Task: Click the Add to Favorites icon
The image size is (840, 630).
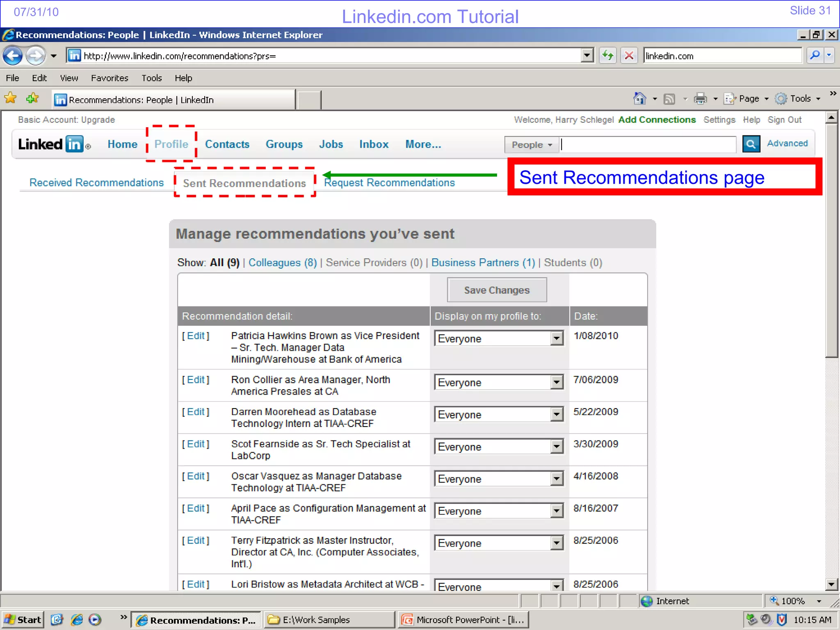Action: 32,98
